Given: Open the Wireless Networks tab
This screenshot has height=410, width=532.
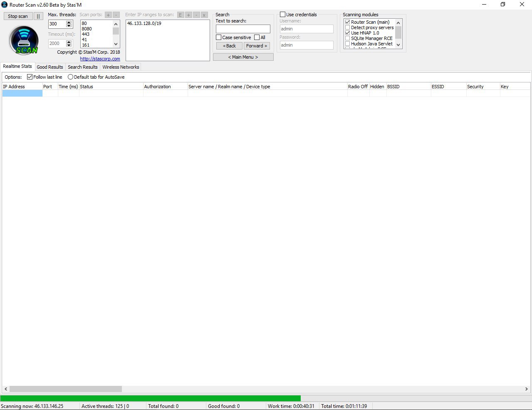Looking at the screenshot, I should pos(121,67).
